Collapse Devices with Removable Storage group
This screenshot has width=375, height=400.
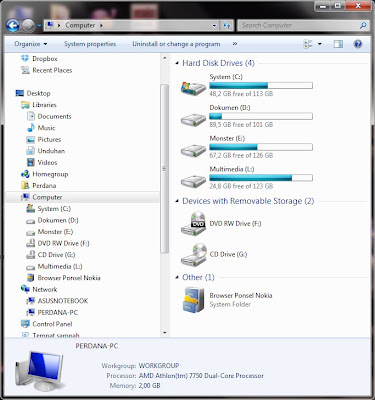(177, 201)
